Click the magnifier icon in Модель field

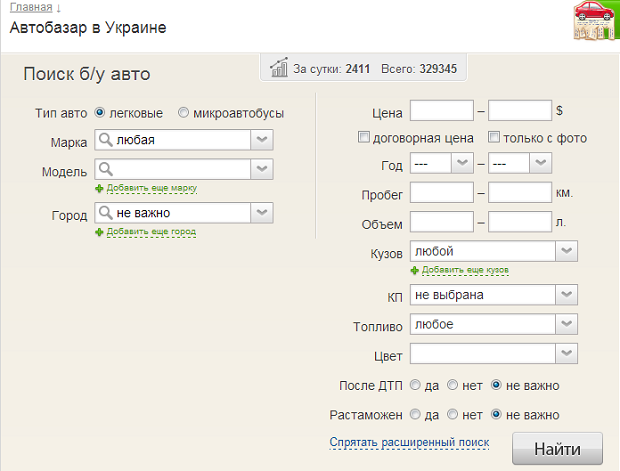tap(105, 169)
